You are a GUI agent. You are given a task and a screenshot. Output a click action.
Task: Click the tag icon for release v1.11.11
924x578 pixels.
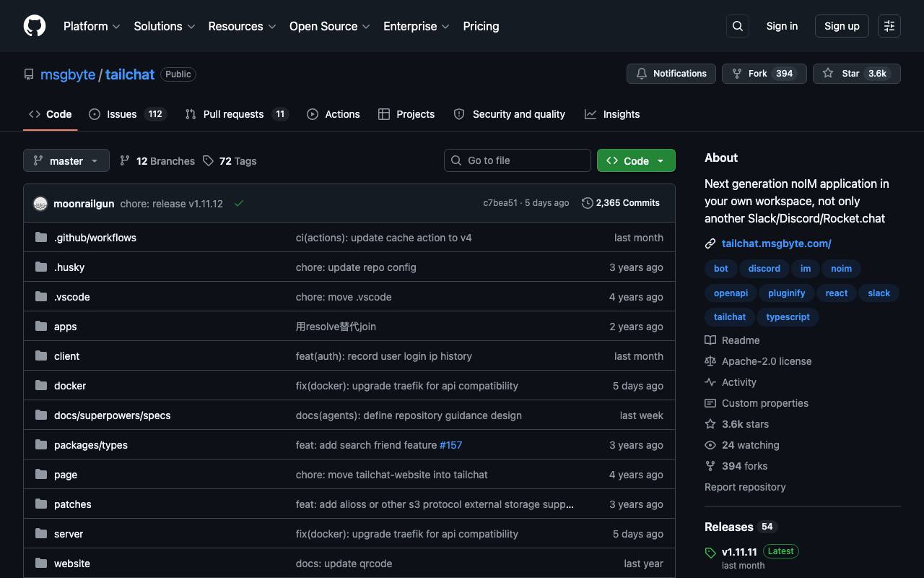coord(710,553)
